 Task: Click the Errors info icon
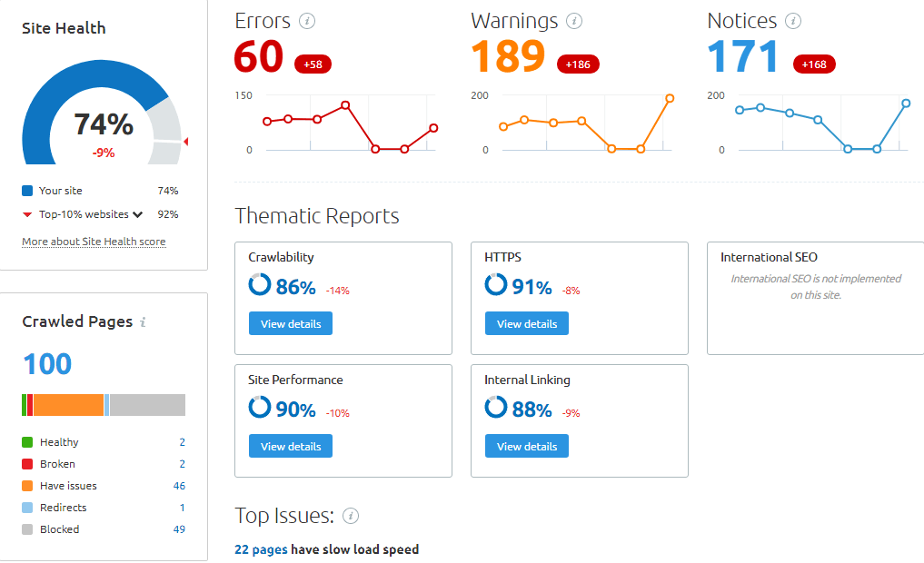[x=307, y=20]
